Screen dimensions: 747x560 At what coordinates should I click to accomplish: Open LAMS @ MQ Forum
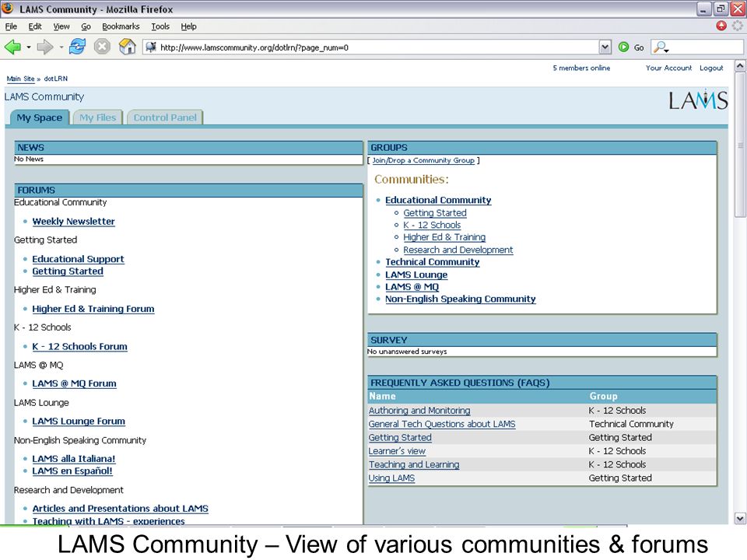[75, 383]
